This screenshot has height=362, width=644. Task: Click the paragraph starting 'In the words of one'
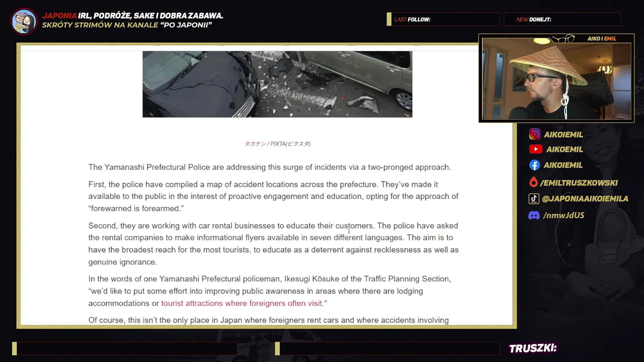(270, 291)
